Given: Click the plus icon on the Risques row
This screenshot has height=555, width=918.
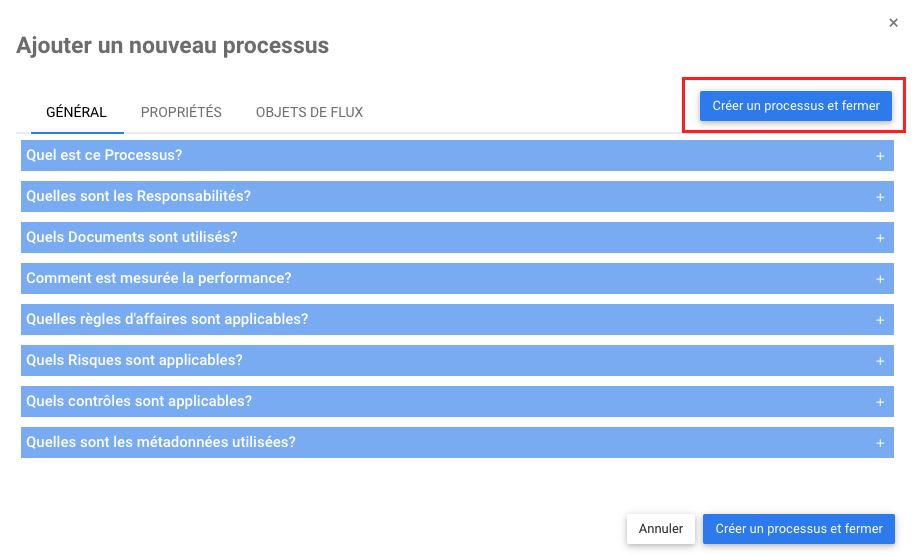Looking at the screenshot, I should coord(880,361).
